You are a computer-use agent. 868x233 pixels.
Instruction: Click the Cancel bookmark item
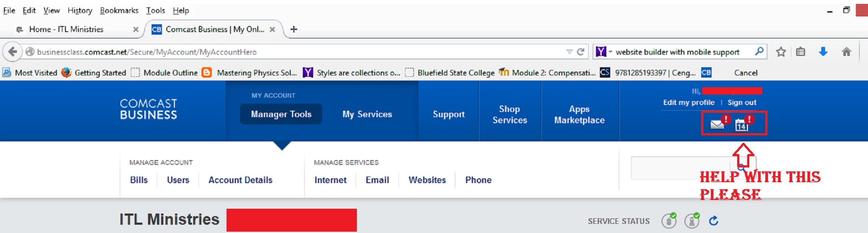tap(745, 72)
